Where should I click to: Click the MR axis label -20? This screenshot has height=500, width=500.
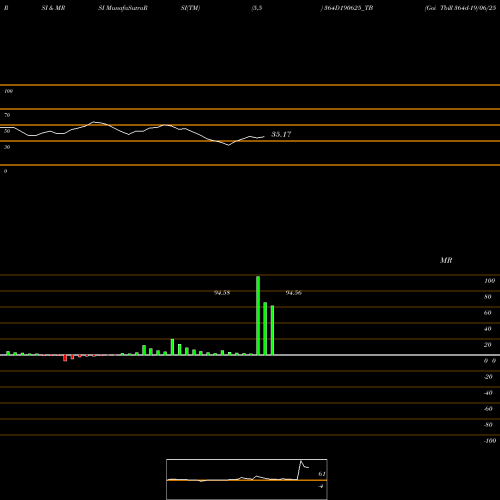click(x=488, y=377)
